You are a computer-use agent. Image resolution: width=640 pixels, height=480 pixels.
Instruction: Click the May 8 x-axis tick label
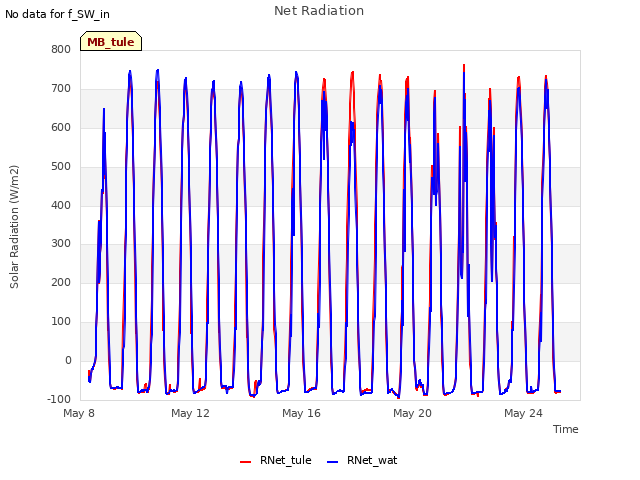coord(79,413)
